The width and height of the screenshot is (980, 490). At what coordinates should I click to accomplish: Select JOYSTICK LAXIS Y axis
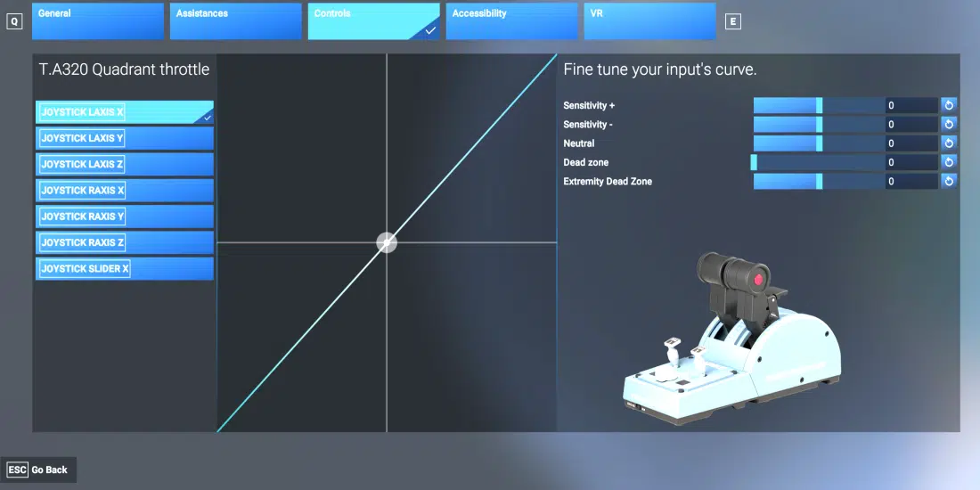click(x=125, y=138)
